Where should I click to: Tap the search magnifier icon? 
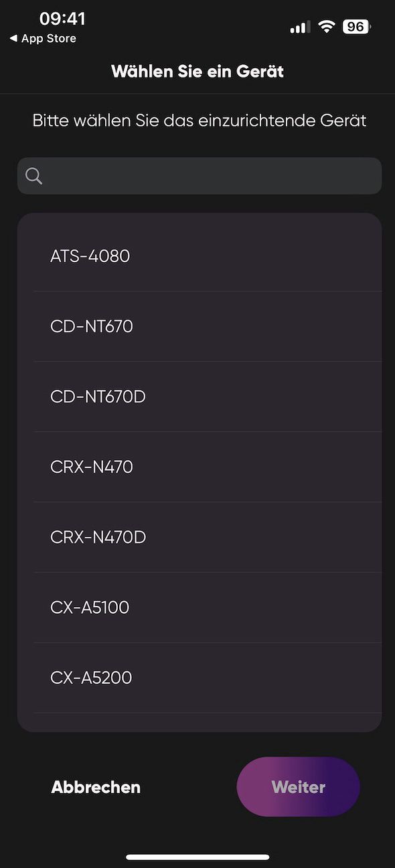[x=33, y=176]
